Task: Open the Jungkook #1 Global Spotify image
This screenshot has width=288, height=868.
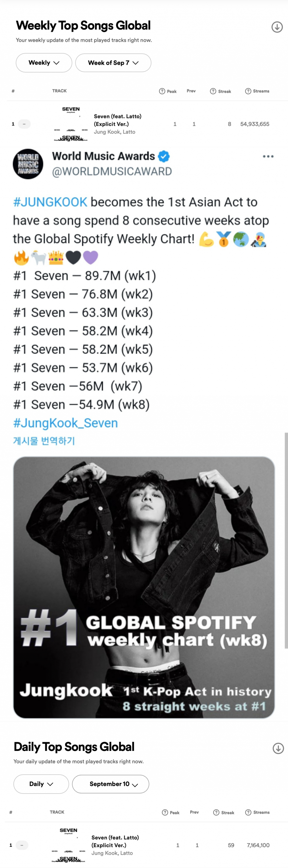Action: pyautogui.click(x=144, y=587)
